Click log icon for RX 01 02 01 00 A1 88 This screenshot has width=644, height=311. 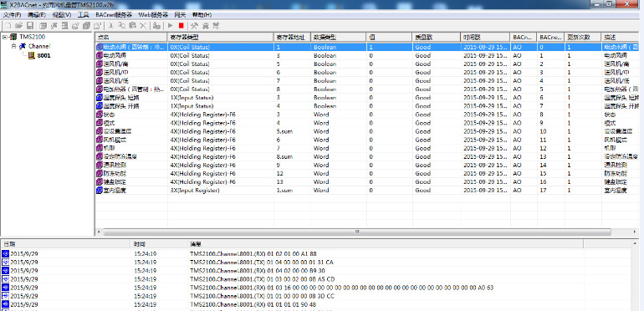(x=5, y=253)
